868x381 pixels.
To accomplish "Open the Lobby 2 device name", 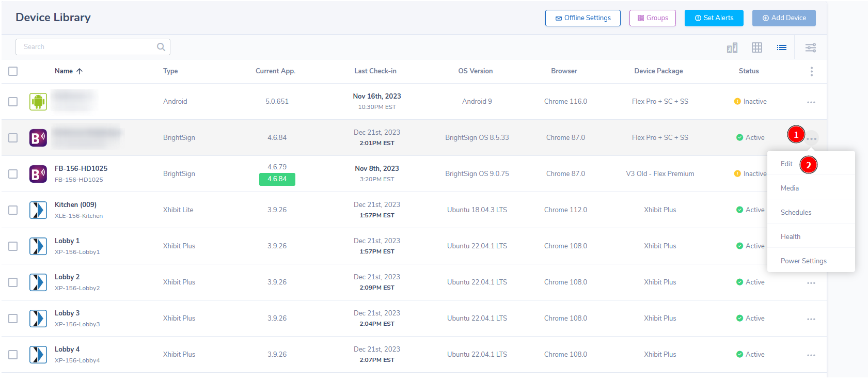I will 67,277.
